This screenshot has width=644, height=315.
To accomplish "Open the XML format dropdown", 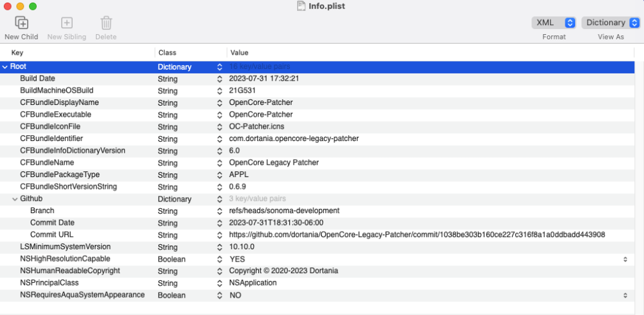I will point(554,23).
